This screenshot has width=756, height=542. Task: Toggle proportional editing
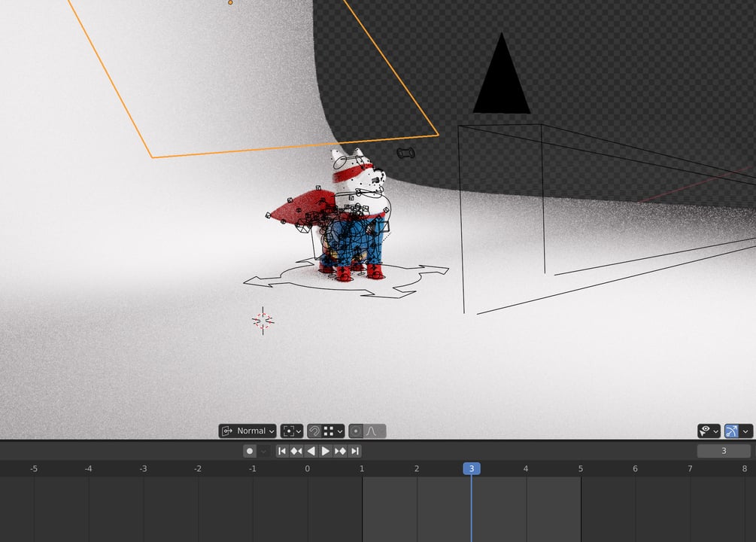pos(356,431)
